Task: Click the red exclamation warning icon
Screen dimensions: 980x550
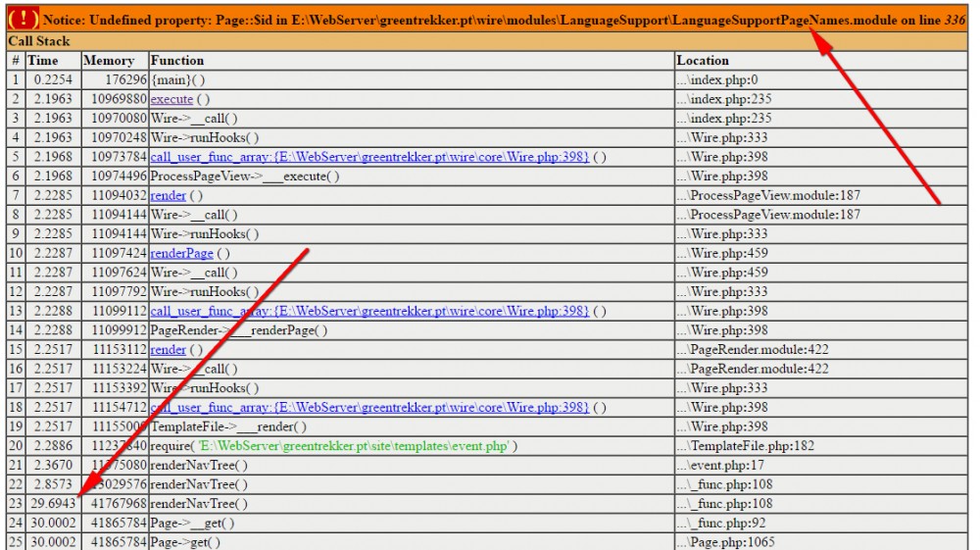Action: 24,20
